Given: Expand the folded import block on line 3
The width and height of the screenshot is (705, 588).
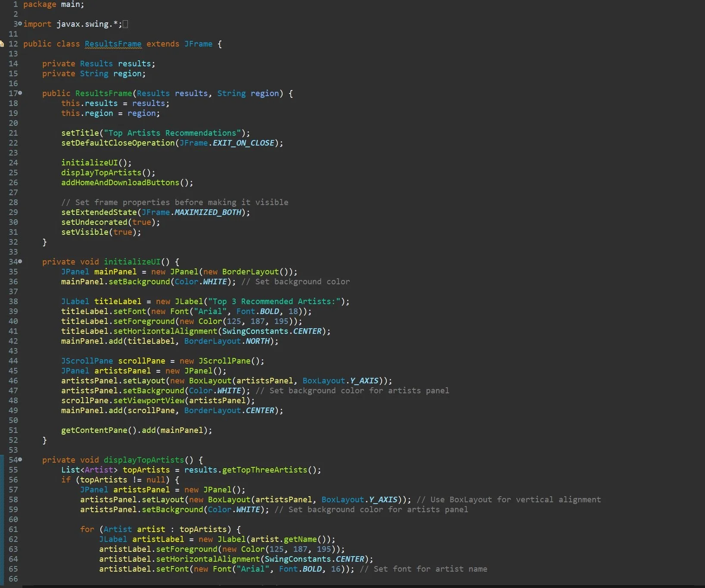Looking at the screenshot, I should click(20, 24).
